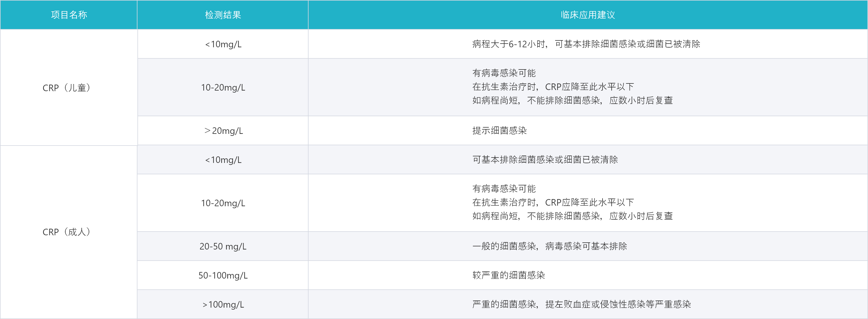Click the children's 10-20mg/L result cell
This screenshot has height=319, width=868.
(223, 87)
